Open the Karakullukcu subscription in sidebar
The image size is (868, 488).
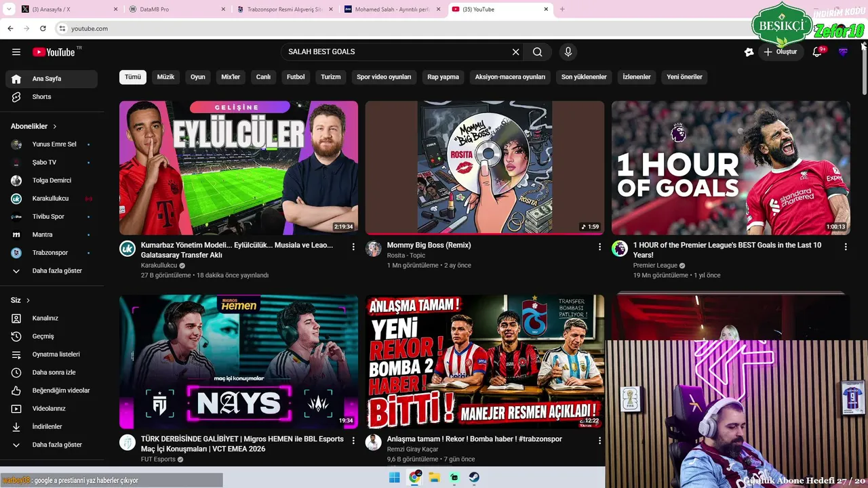click(52, 199)
